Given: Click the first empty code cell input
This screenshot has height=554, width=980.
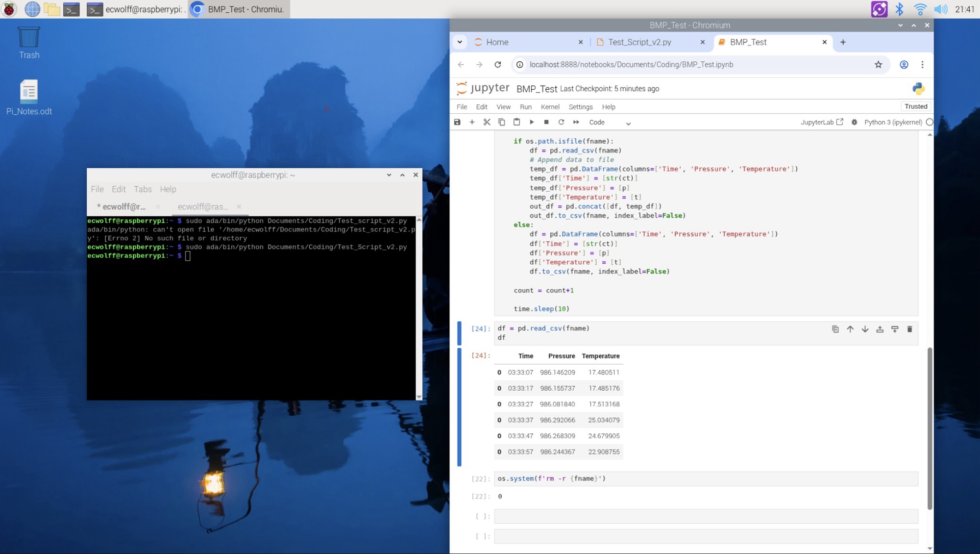Looking at the screenshot, I should click(706, 516).
